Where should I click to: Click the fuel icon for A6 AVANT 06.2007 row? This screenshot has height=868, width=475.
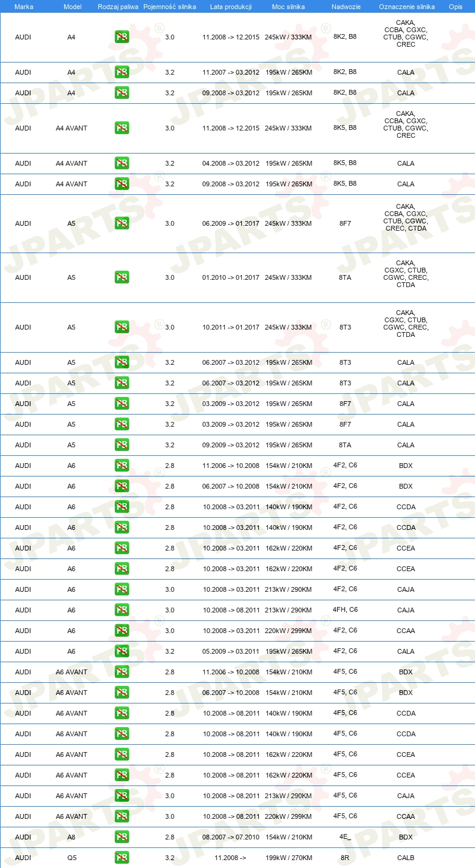pos(121,693)
